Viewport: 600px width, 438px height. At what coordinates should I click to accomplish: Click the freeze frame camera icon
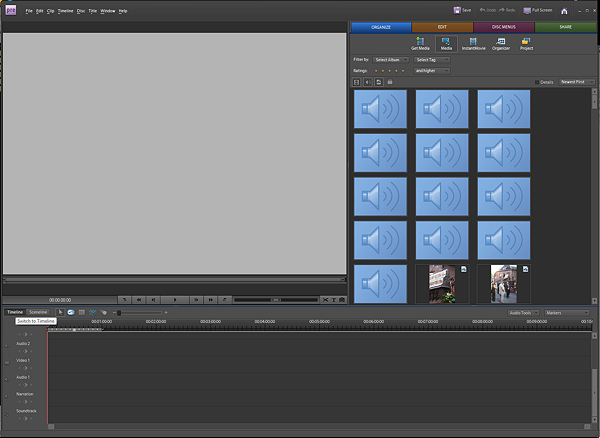(342, 299)
